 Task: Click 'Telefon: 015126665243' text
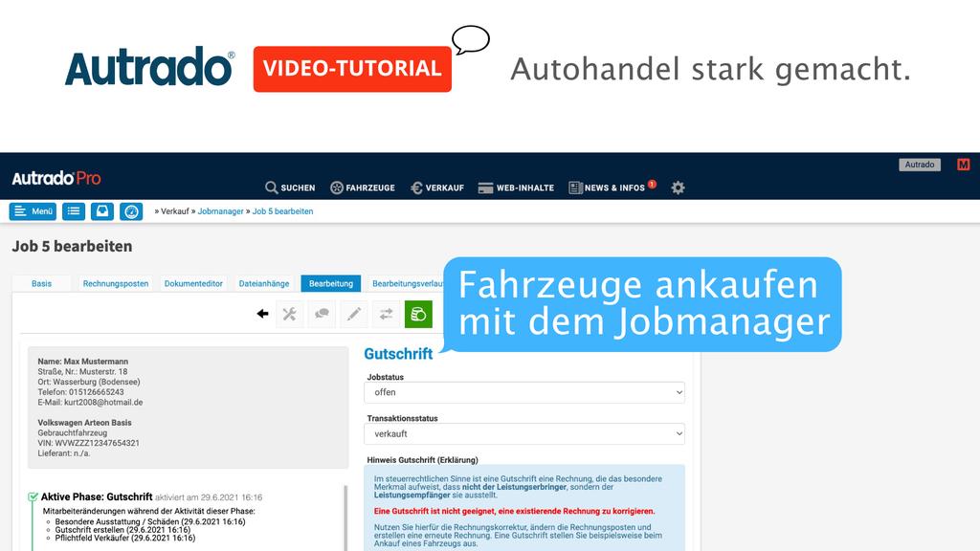coord(80,391)
